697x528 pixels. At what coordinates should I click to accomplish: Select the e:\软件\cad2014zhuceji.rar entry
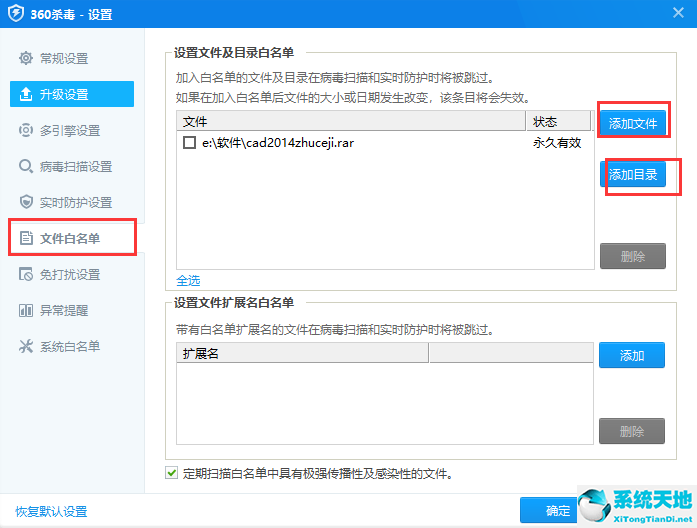tap(278, 143)
